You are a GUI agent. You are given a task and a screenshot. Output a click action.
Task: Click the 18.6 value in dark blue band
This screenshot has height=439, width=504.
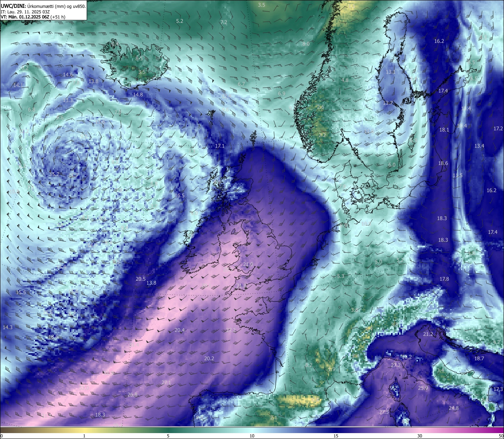click(443, 163)
